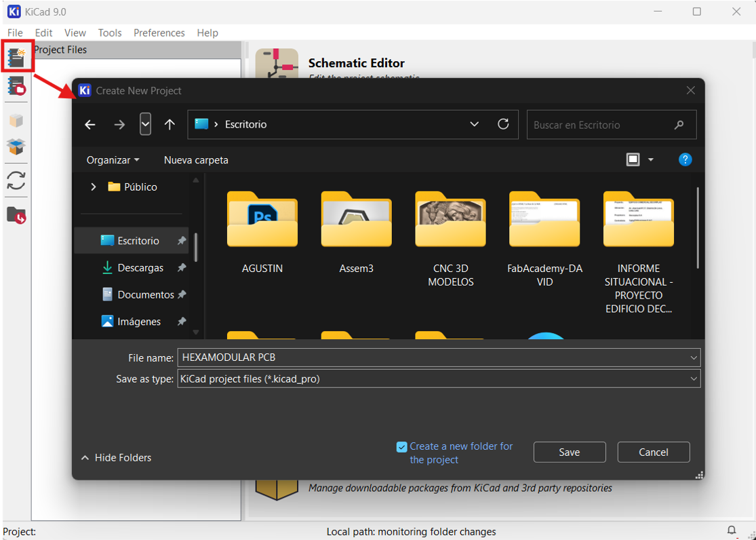This screenshot has height=540, width=756.
Task: Click pin icon next to Documentos
Action: click(x=182, y=294)
